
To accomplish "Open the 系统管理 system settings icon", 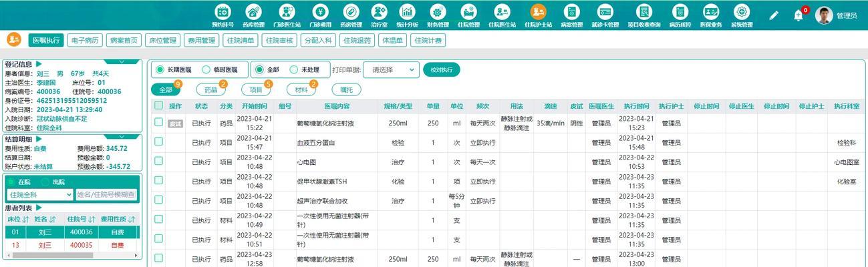I will tap(742, 12).
